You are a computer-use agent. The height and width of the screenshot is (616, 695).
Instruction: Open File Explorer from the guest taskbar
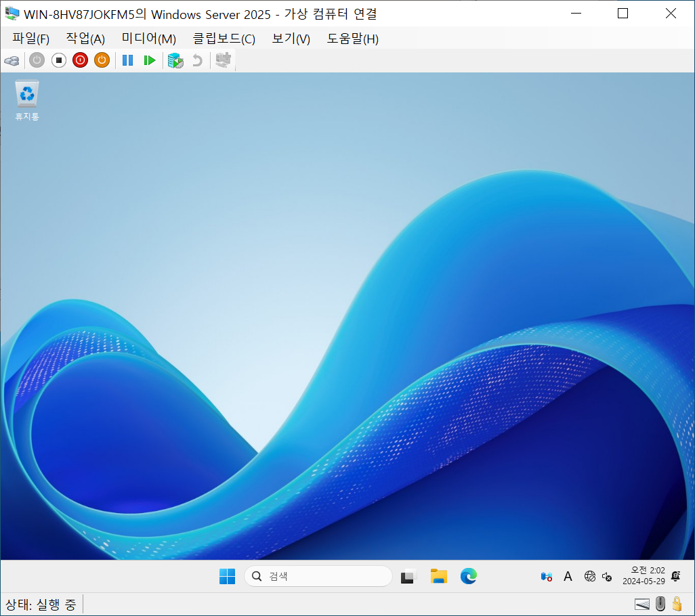pos(438,576)
